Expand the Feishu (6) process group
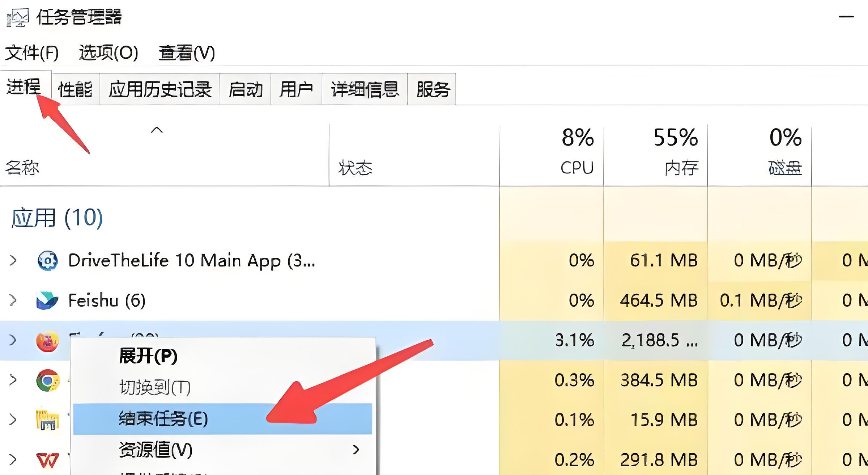This screenshot has height=475, width=868. (13, 300)
